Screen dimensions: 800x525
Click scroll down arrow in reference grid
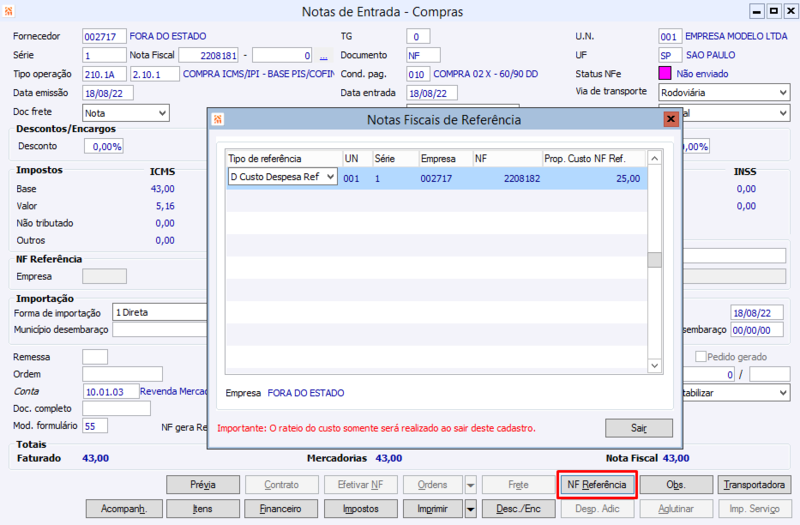coord(655,365)
